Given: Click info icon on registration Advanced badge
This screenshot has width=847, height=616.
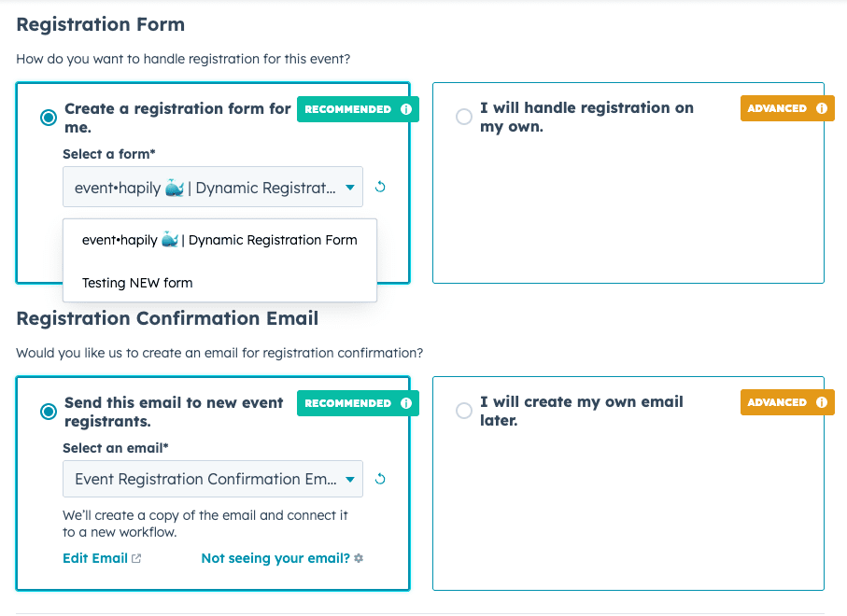Looking at the screenshot, I should (x=822, y=108).
